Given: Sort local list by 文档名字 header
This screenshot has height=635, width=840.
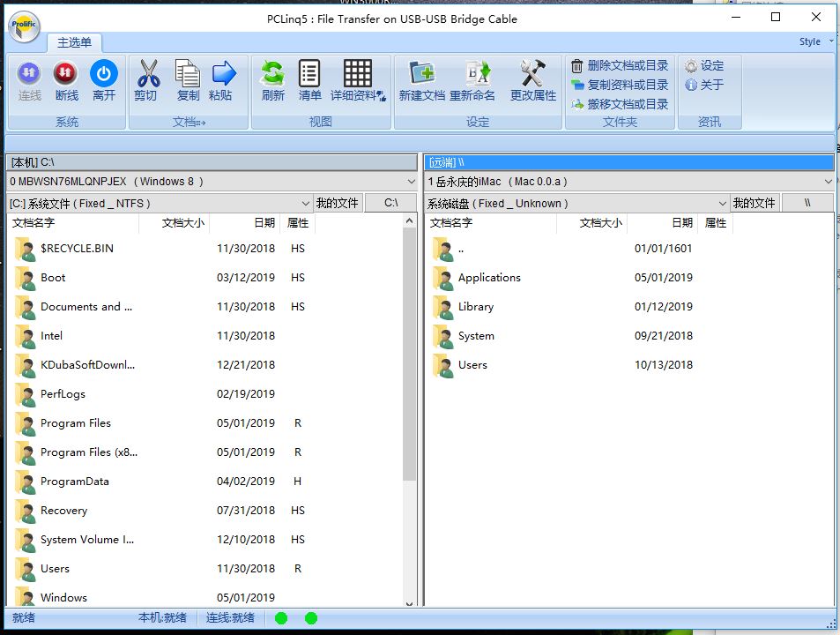Looking at the screenshot, I should pos(73,223).
